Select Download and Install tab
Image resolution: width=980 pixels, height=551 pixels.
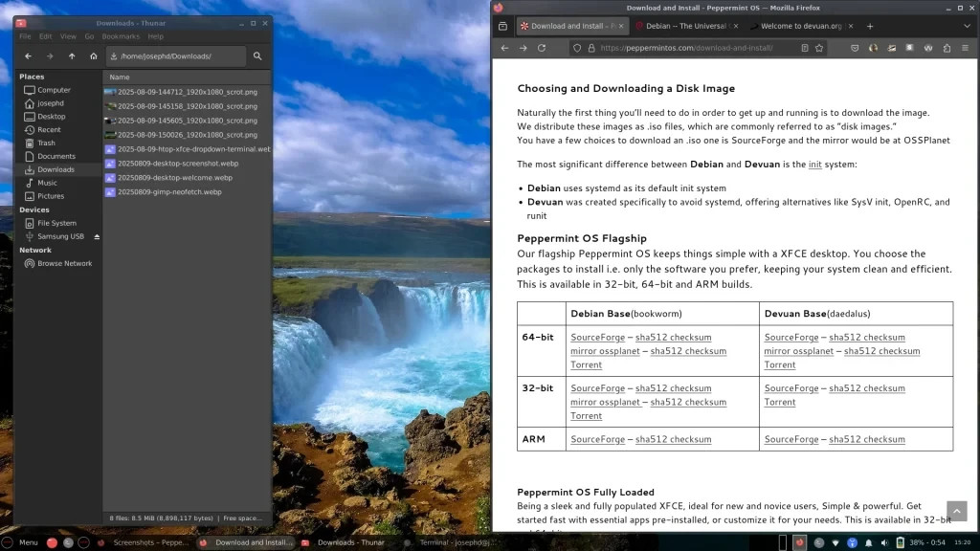pyautogui.click(x=572, y=26)
